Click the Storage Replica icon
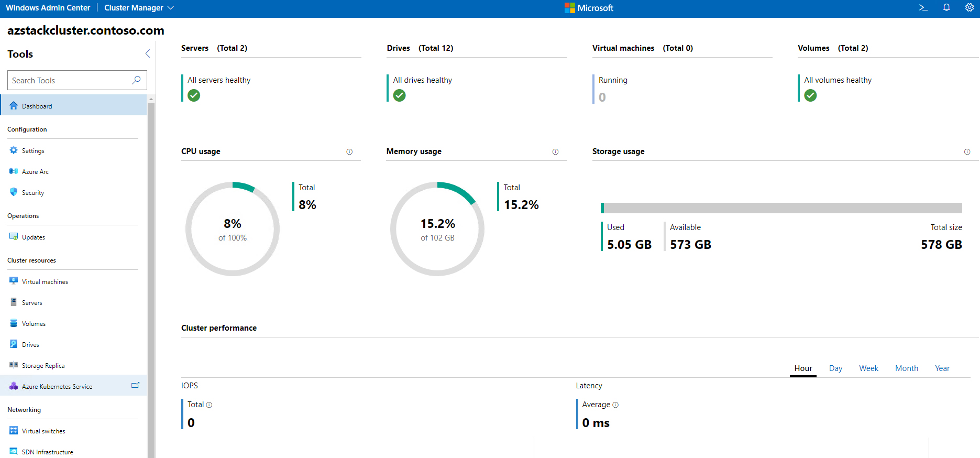 pos(14,365)
